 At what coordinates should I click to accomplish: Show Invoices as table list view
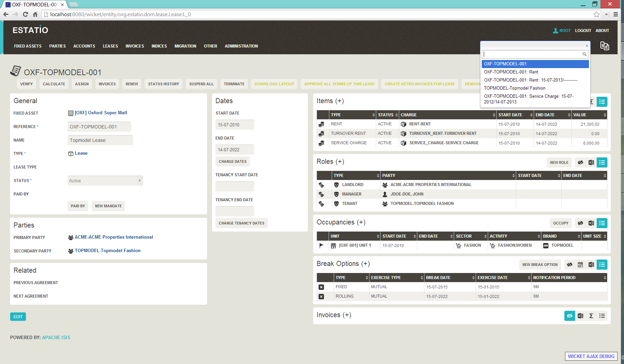(x=602, y=316)
